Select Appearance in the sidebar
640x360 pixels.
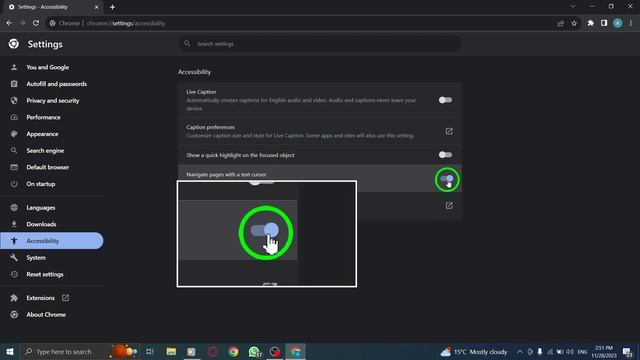(x=42, y=134)
